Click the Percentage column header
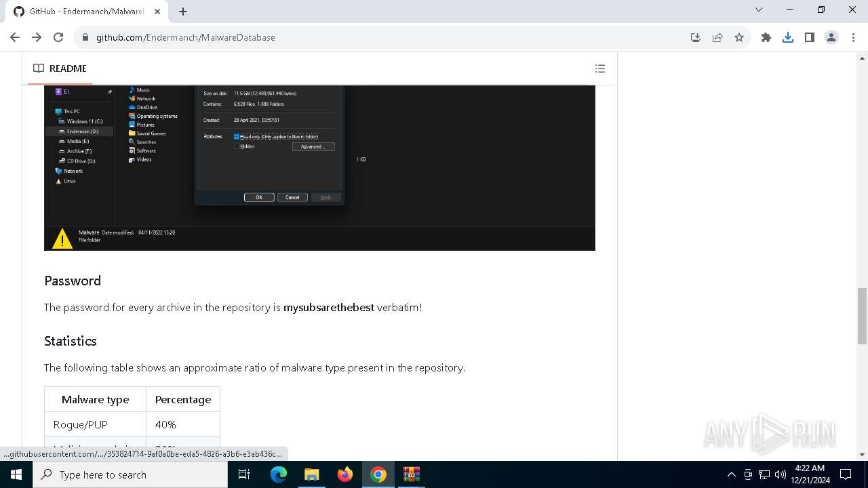 [183, 399]
